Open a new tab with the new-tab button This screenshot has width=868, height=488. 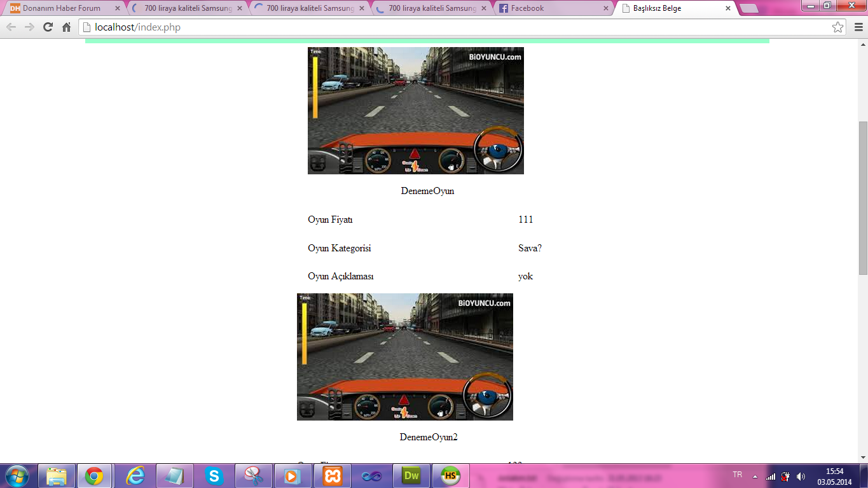coord(749,9)
